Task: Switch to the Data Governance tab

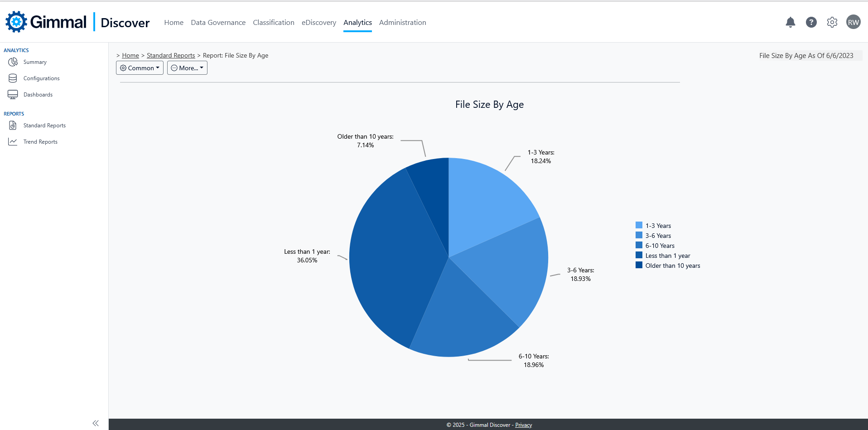Action: tap(218, 23)
